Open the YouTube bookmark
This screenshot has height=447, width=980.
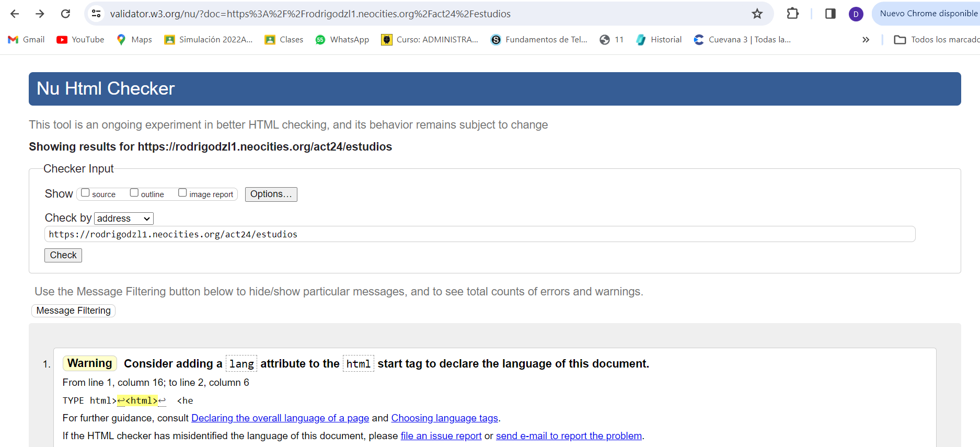coord(80,40)
